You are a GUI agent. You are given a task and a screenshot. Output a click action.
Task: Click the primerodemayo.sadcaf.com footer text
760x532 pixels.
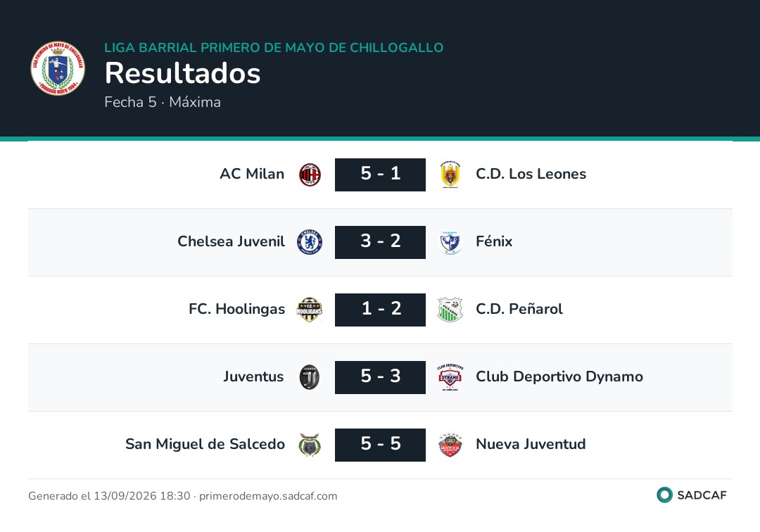(268, 496)
